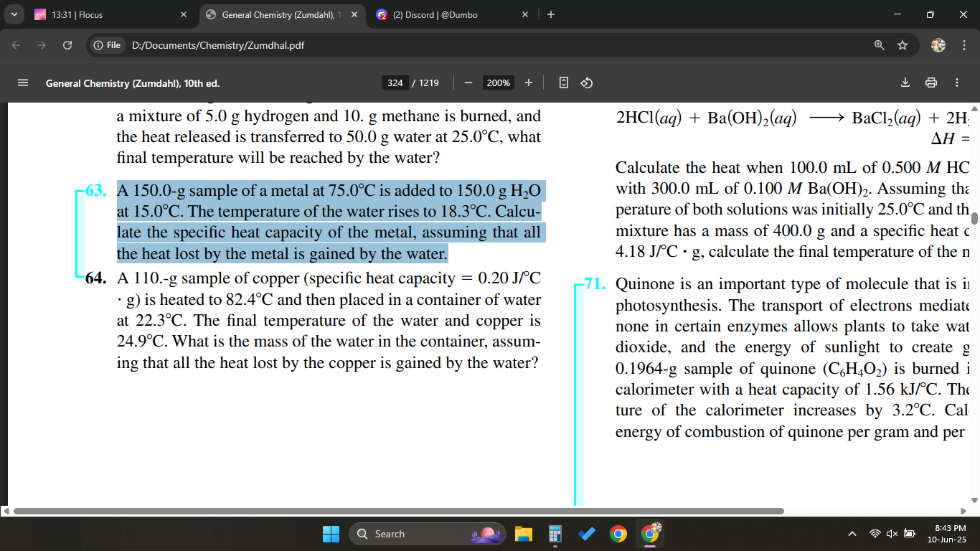Rotate the PDF counterclockwise
This screenshot has height=551, width=980.
click(x=586, y=83)
